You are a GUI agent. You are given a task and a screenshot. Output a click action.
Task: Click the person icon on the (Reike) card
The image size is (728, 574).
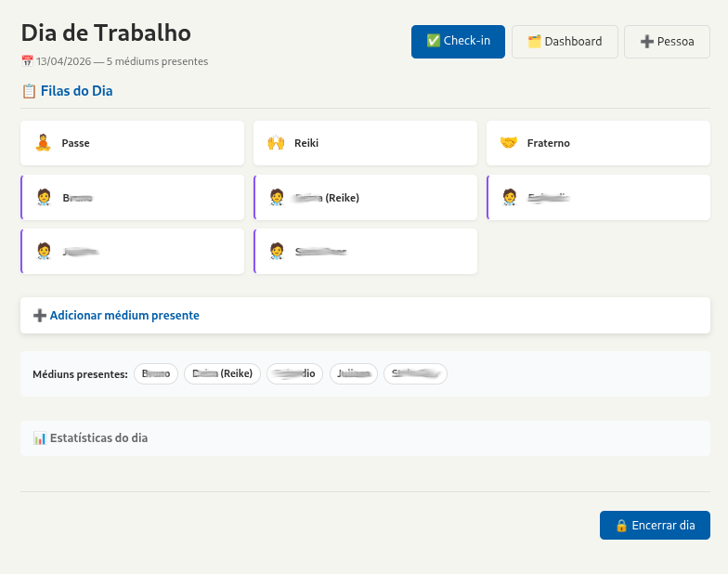(x=276, y=197)
